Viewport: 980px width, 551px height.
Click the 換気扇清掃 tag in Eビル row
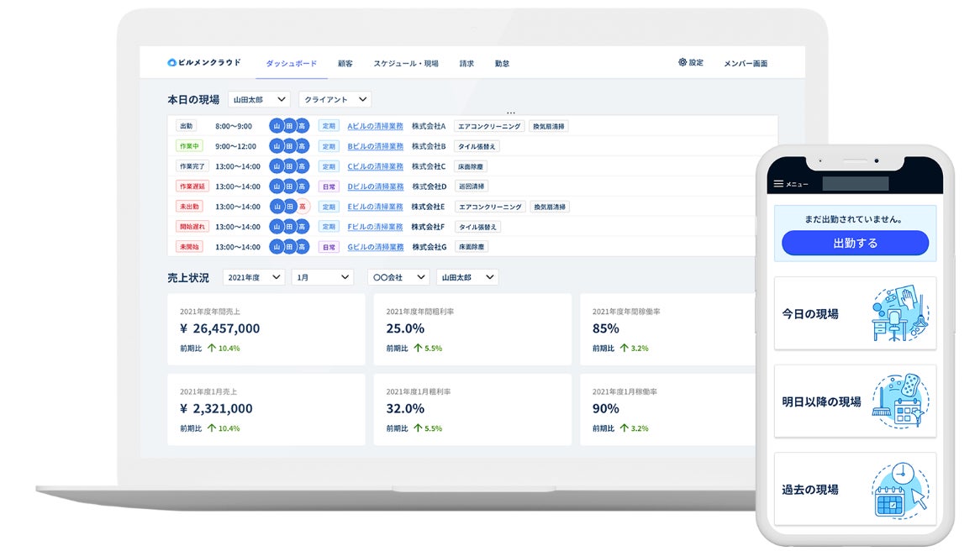550,207
